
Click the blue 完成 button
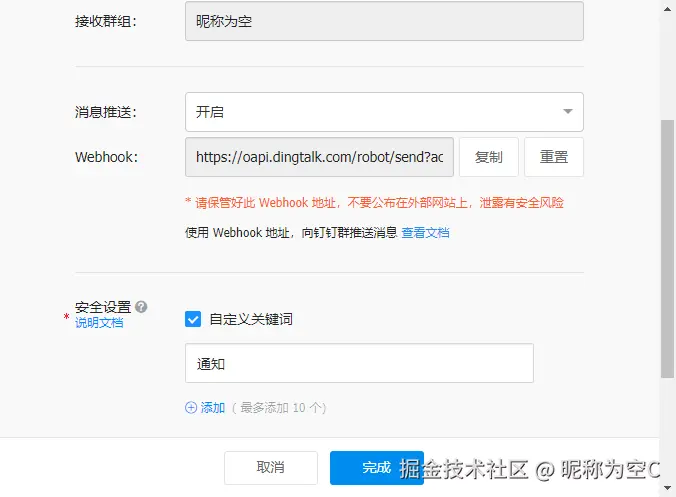pos(377,468)
